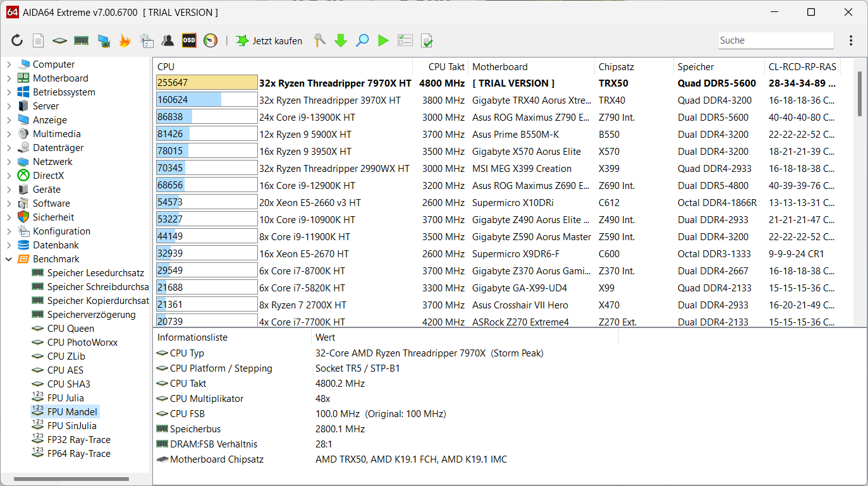Sort by CPU Takt column header
The width and height of the screenshot is (868, 486).
point(441,66)
